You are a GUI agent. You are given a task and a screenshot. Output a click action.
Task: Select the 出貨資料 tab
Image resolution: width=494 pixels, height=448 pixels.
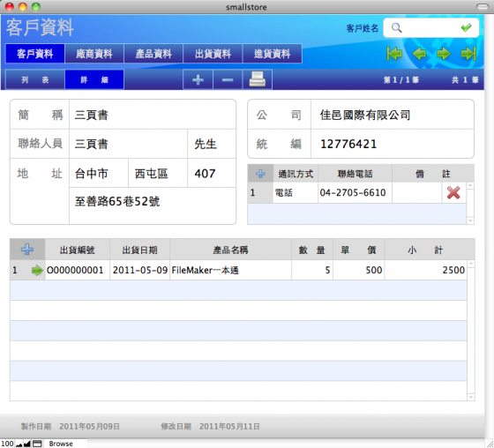coord(213,54)
